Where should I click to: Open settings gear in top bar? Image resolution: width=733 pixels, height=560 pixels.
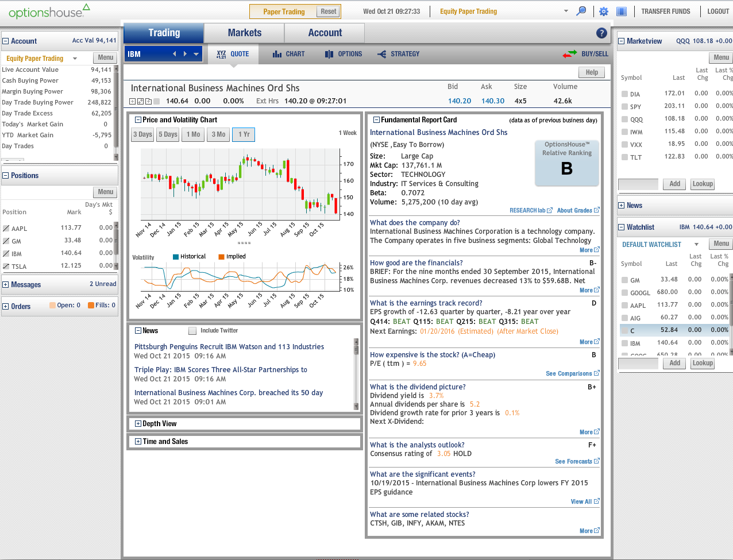[604, 11]
